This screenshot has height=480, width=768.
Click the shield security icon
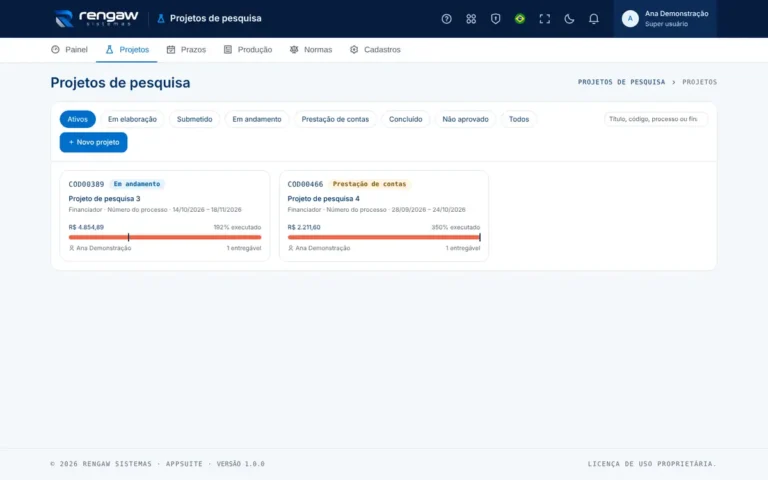pyautogui.click(x=495, y=19)
